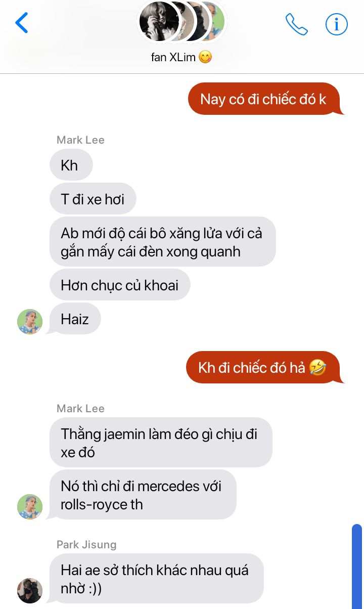
Task: Tap the blue back arrow
Action: (22, 23)
